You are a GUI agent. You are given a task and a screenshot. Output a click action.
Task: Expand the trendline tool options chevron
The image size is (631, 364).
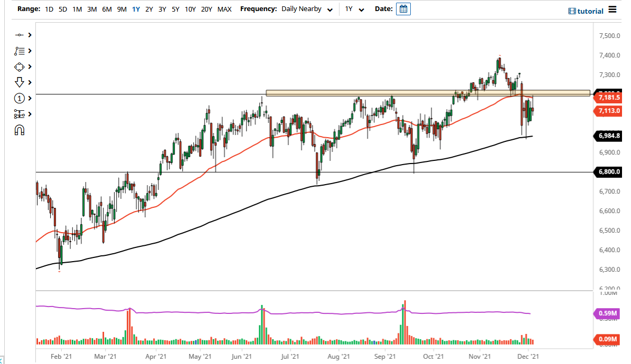coord(30,35)
